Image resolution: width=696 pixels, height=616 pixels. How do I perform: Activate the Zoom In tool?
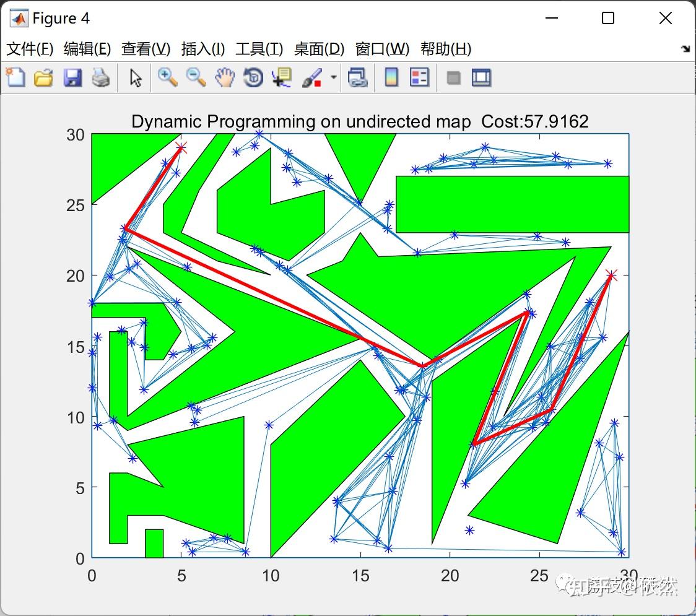(167, 78)
